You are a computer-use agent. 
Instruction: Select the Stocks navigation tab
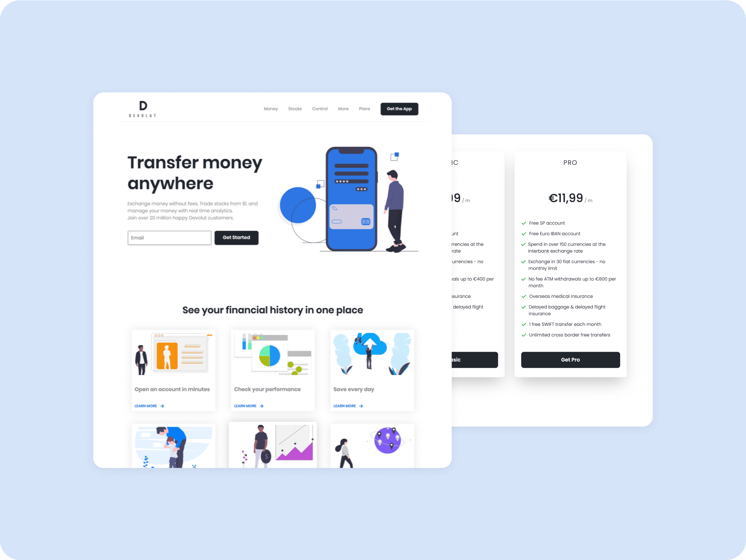click(x=295, y=109)
